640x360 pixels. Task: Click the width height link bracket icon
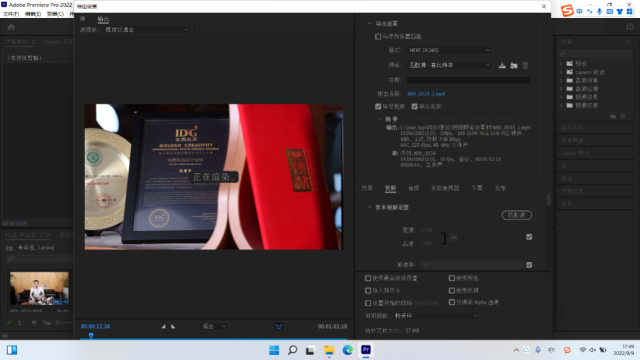444,238
